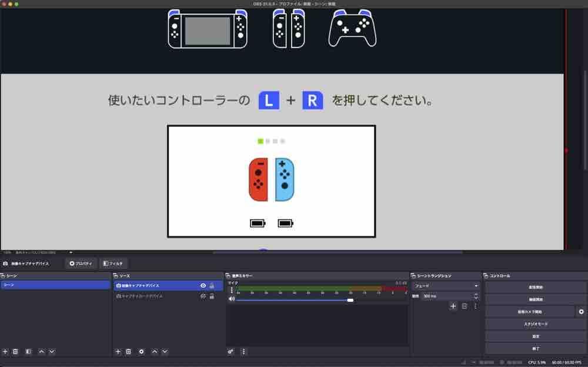The image size is (588, 367).
Task: Move the selected source down
Action: point(165,352)
